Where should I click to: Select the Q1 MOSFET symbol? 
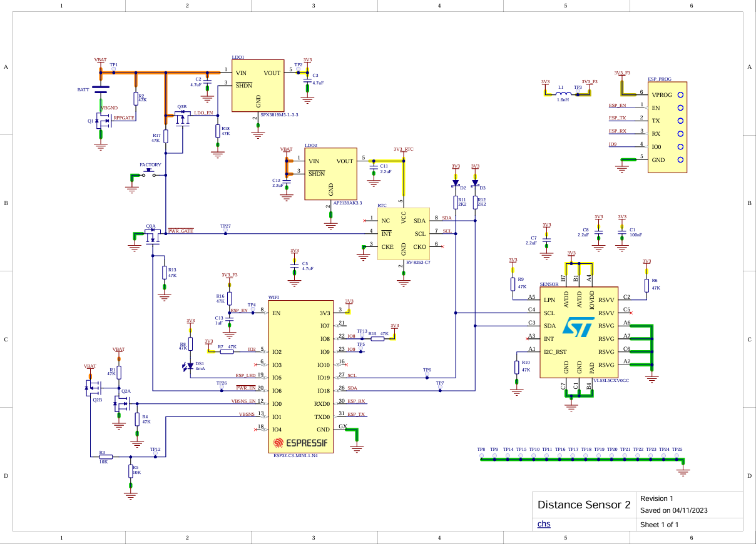click(101, 121)
